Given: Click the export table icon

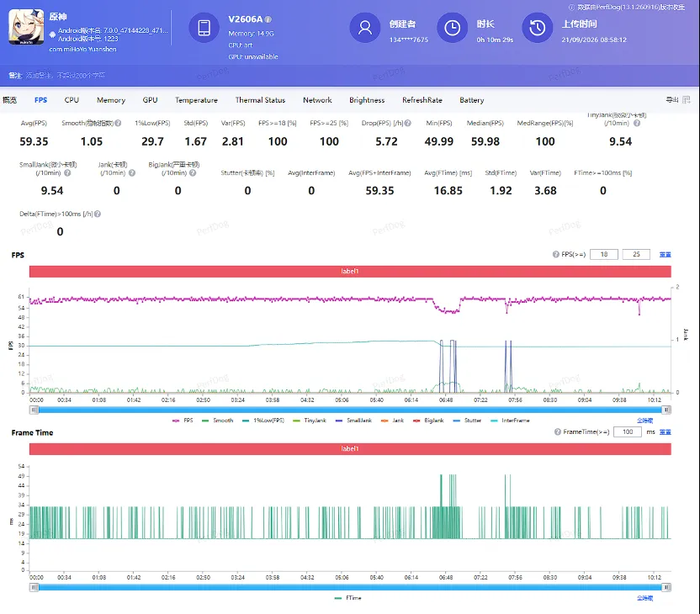Looking at the screenshot, I should (x=687, y=99).
